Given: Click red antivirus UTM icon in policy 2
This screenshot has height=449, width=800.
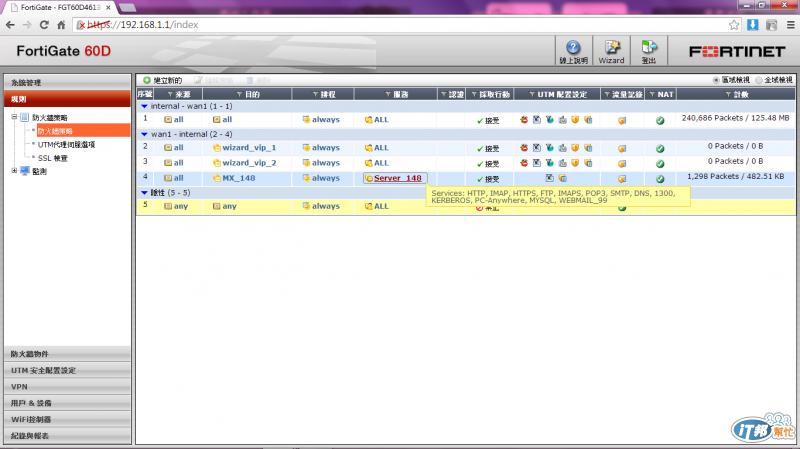Looking at the screenshot, I should click(x=524, y=148).
